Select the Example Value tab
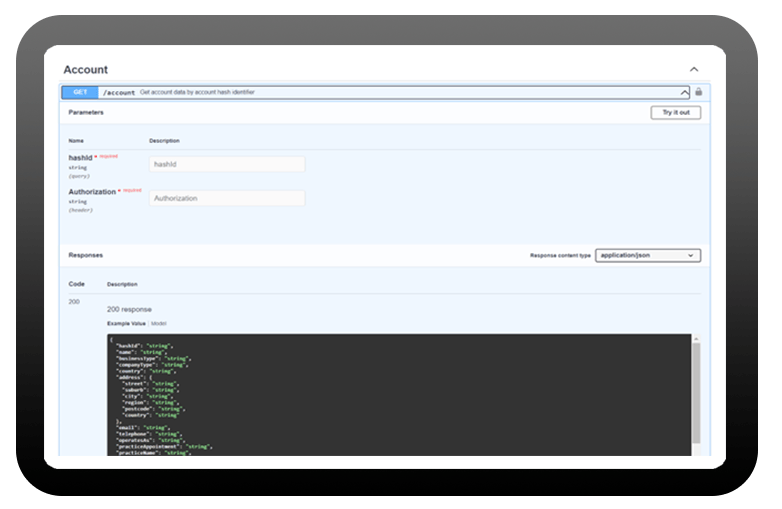Screen dimensions: 782x509 (126, 323)
